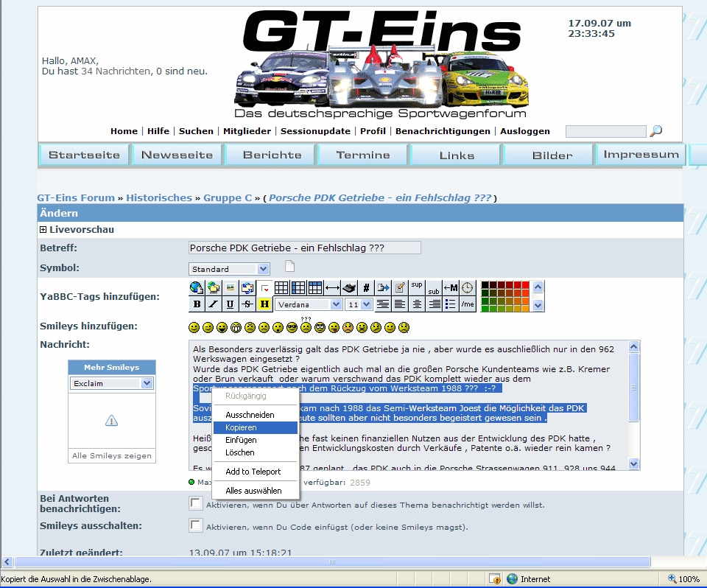The height and width of the screenshot is (588, 707).
Task: Expand the Livevorschau section
Action: (43, 230)
